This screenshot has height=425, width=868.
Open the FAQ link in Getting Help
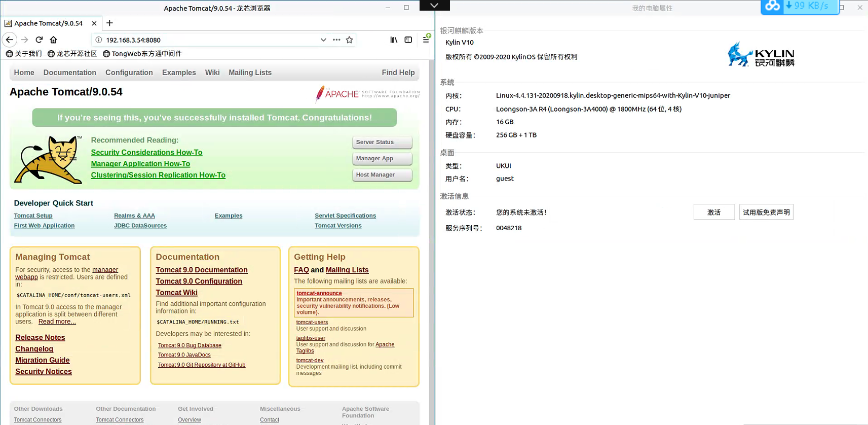[301, 270]
